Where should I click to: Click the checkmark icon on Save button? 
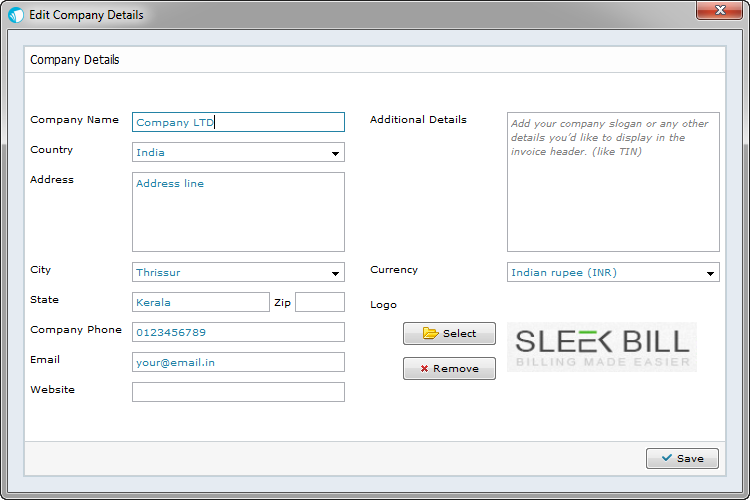click(x=664, y=459)
